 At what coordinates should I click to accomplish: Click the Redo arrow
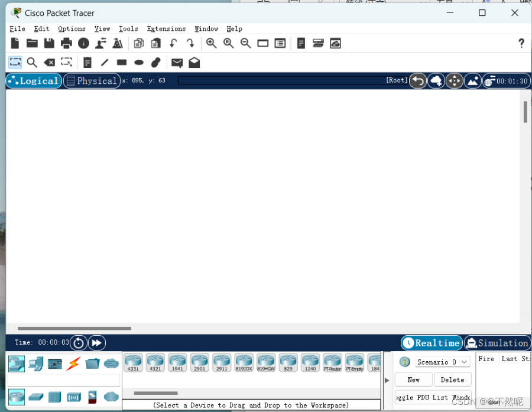tap(190, 43)
